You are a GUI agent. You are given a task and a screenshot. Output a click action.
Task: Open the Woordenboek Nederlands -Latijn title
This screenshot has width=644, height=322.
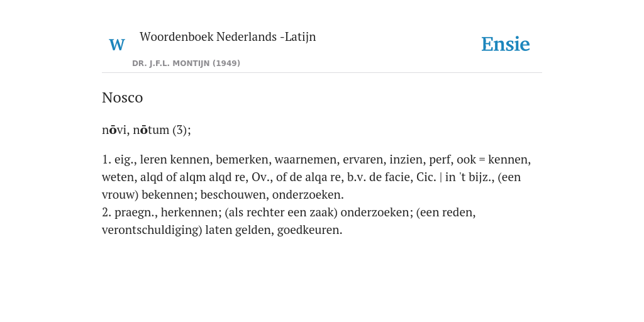(x=228, y=37)
